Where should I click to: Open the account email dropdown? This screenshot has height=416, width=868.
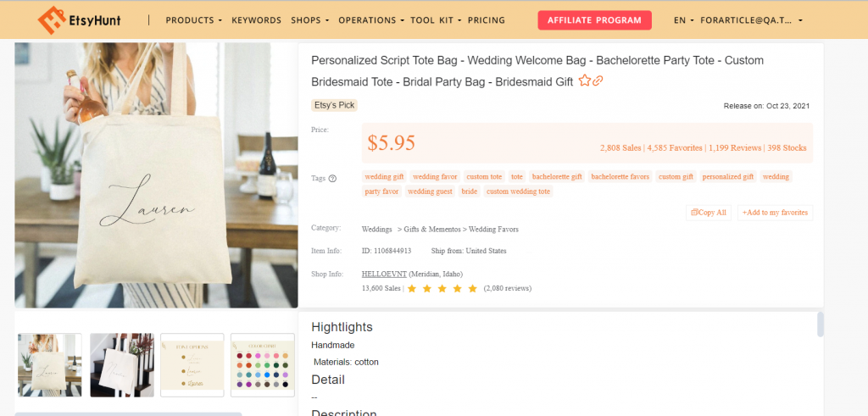click(752, 20)
